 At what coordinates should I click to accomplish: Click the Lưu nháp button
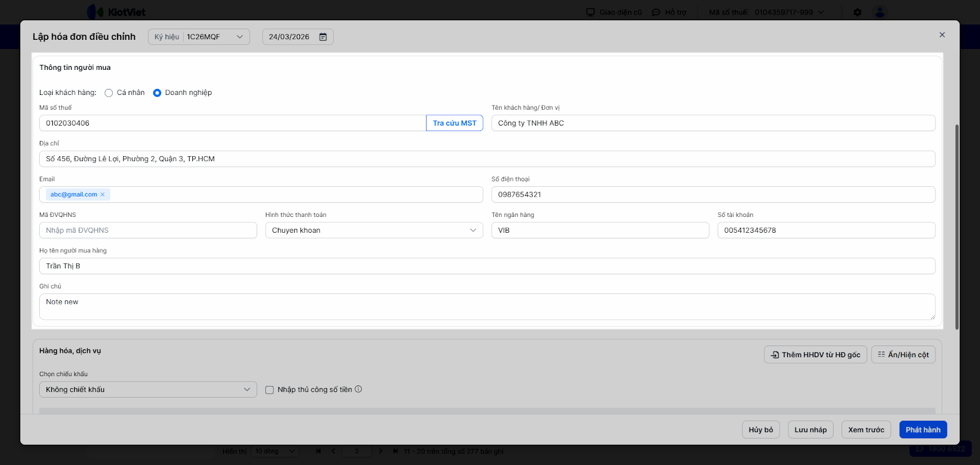[x=810, y=429]
